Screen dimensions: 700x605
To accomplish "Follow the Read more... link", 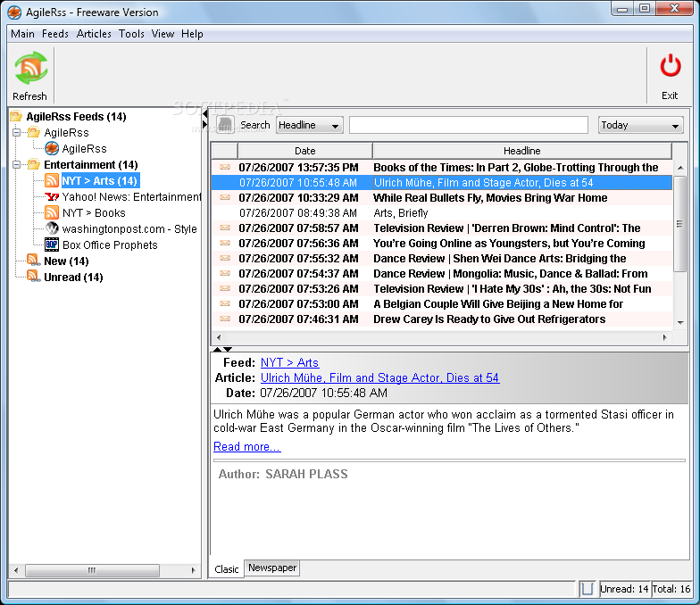I will click(246, 446).
